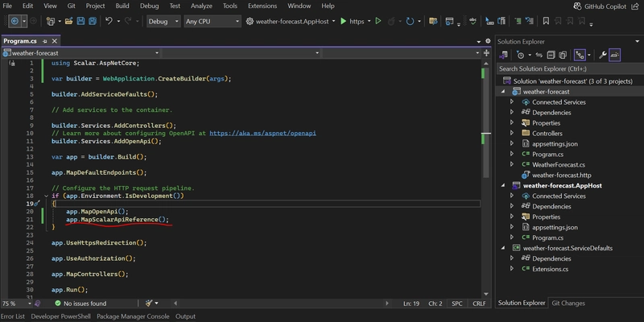This screenshot has width=644, height=322.
Task: Toggle Show All Files in Solution Explorer
Action: click(563, 55)
